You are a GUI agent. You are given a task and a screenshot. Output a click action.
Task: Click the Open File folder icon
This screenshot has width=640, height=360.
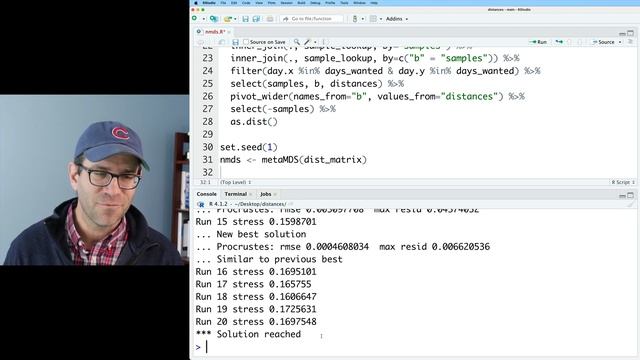click(227, 19)
